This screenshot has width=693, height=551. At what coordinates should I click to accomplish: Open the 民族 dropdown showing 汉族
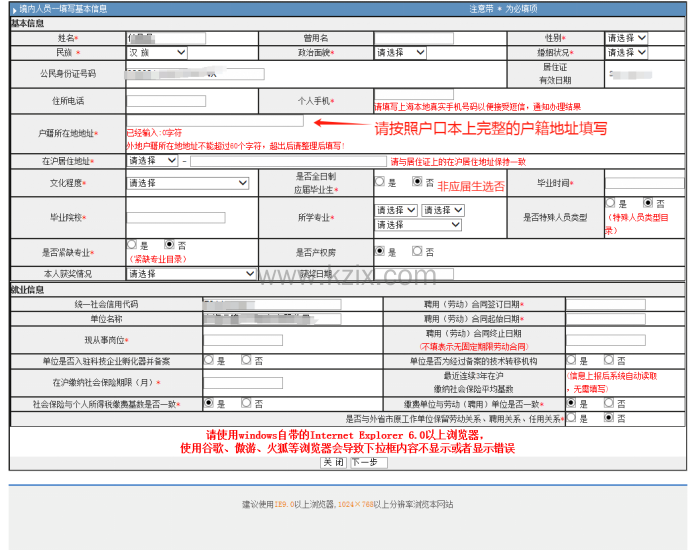[x=157, y=52]
